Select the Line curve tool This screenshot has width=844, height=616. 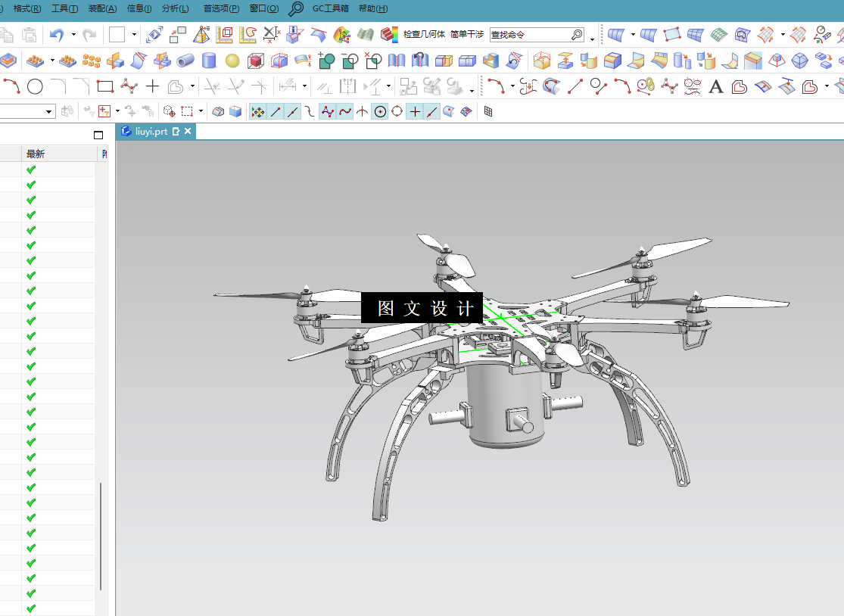575,86
